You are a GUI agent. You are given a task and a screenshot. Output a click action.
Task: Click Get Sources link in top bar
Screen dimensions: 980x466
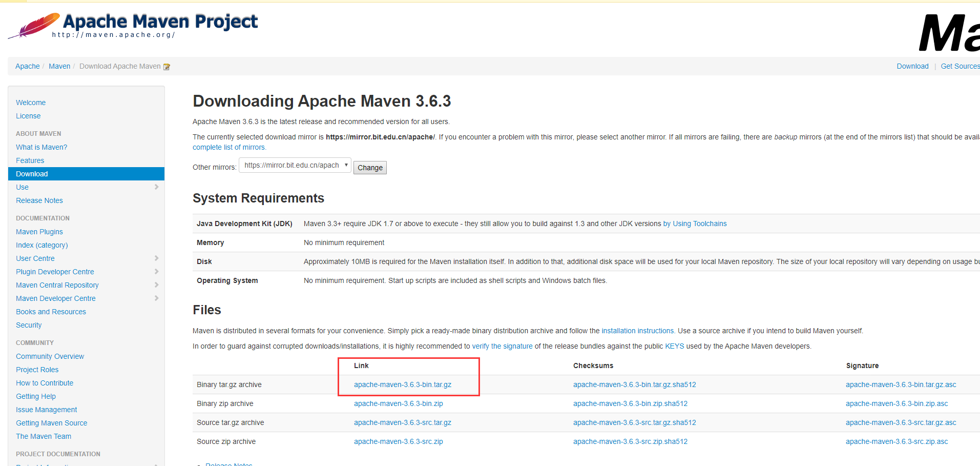coord(960,66)
